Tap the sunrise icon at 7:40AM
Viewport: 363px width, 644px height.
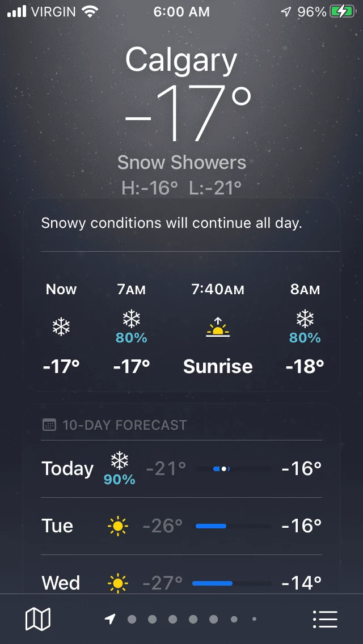coord(218,327)
